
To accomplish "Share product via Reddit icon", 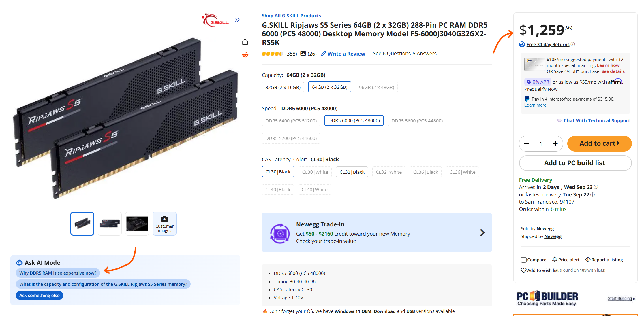I will click(x=245, y=54).
